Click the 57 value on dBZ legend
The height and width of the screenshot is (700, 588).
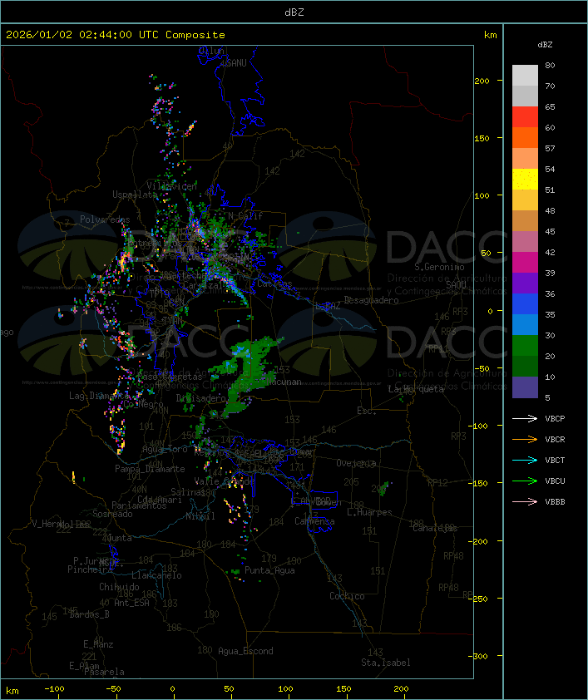tap(550, 148)
